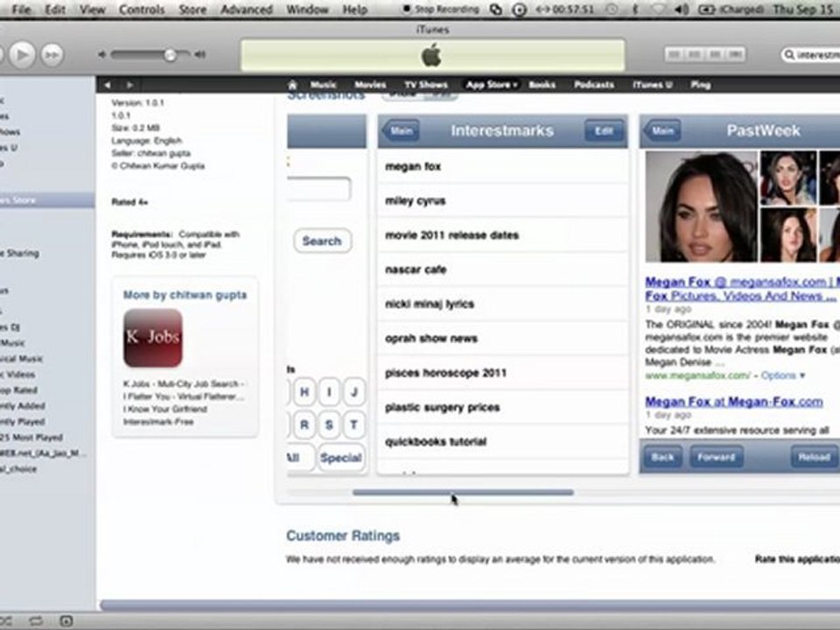This screenshot has height=630, width=840.
Task: Click the Rated 4+ text
Action: (x=129, y=202)
